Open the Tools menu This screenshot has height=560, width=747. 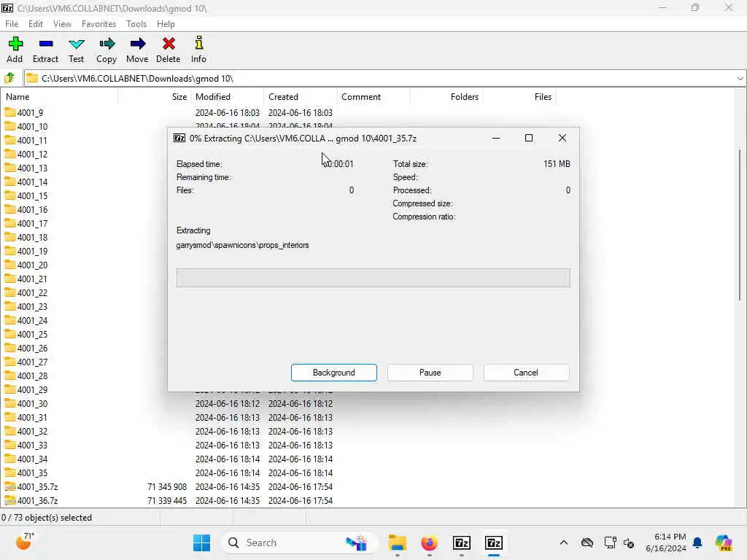[136, 24]
